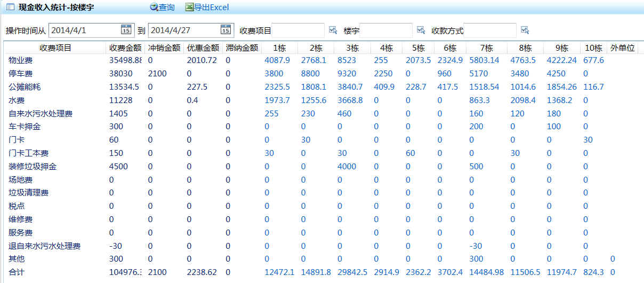Open 物业费 amount 4087.9 for 1栋
644x283 pixels.
[x=277, y=60]
